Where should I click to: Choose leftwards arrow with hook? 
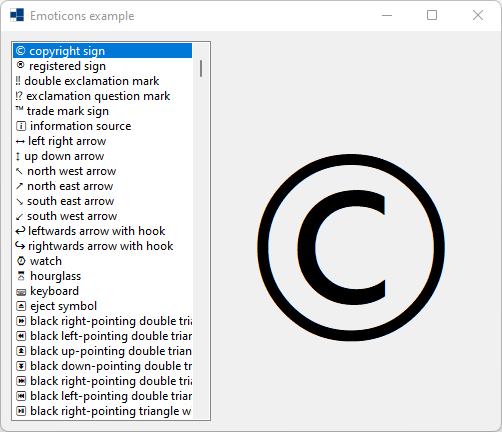pyautogui.click(x=102, y=231)
